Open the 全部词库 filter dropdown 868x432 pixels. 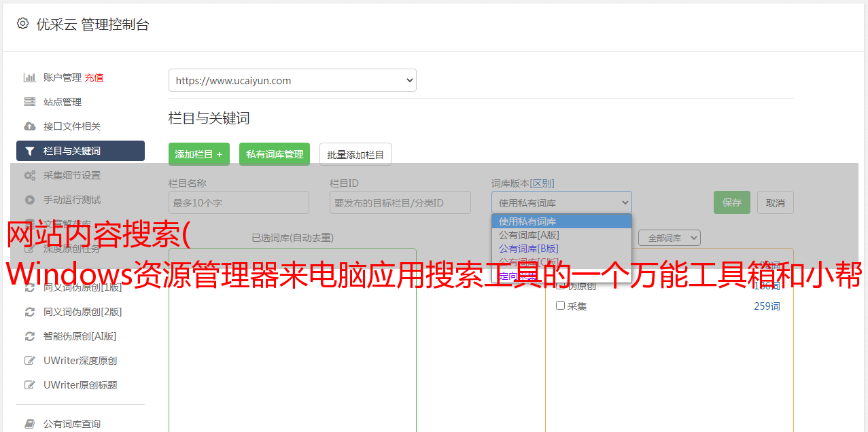coord(669,238)
